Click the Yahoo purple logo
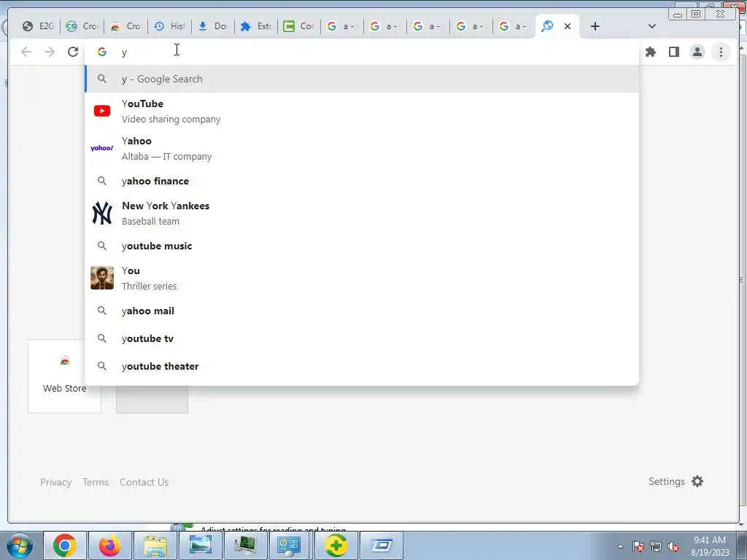Screen dimensions: 747x560 102,148
